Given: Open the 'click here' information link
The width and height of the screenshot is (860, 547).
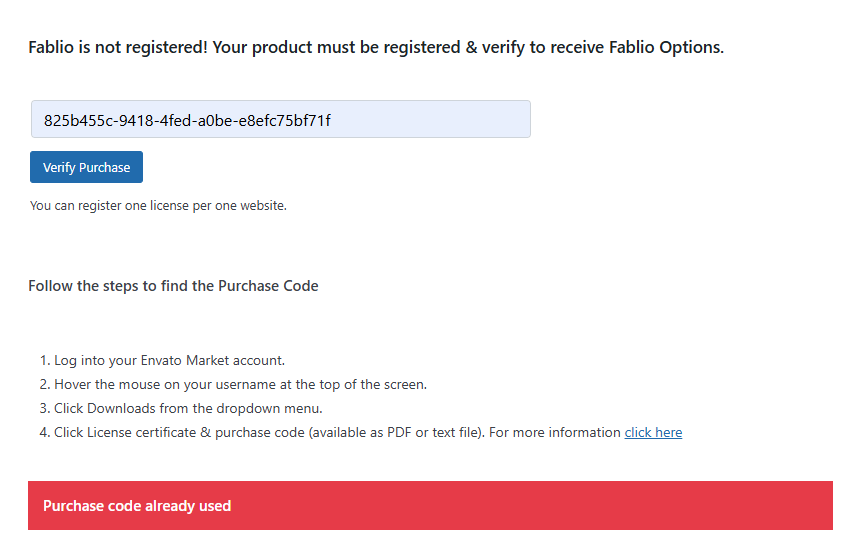Looking at the screenshot, I should coord(653,433).
